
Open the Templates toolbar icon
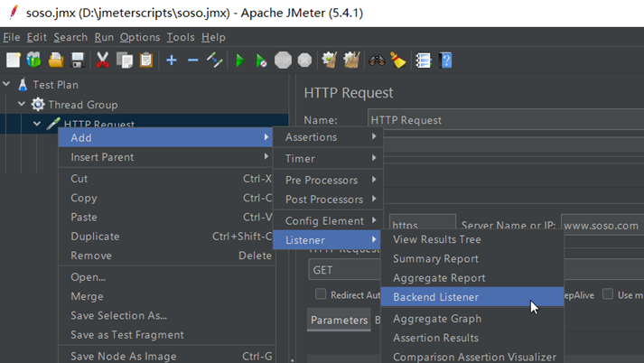pos(34,60)
